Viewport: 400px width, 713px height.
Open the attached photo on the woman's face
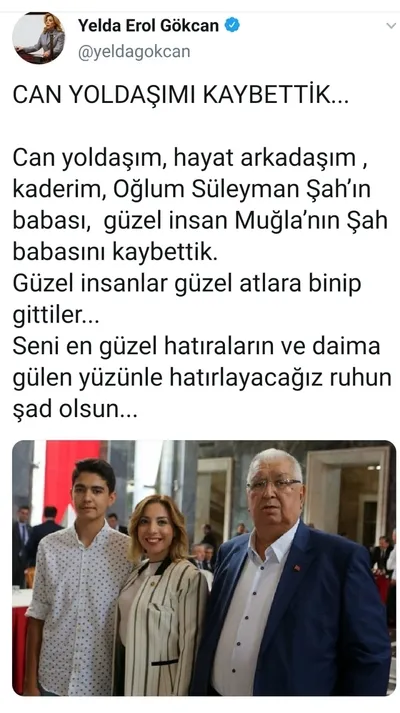(x=156, y=530)
